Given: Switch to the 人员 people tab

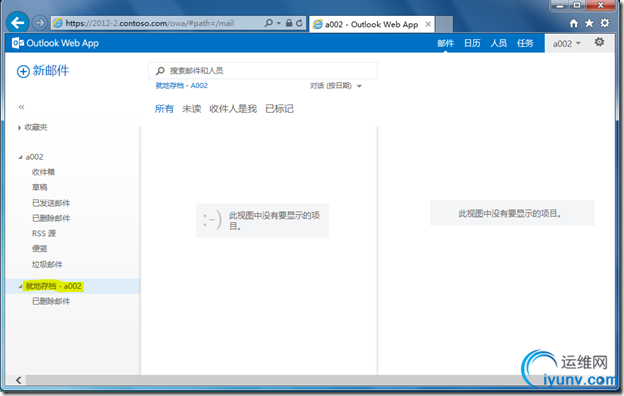Looking at the screenshot, I should click(498, 43).
